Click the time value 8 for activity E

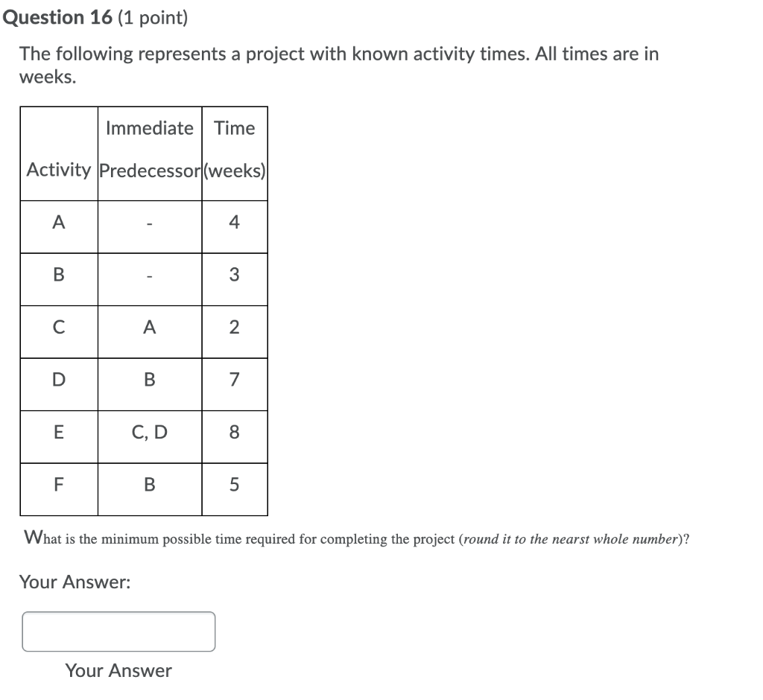[235, 436]
